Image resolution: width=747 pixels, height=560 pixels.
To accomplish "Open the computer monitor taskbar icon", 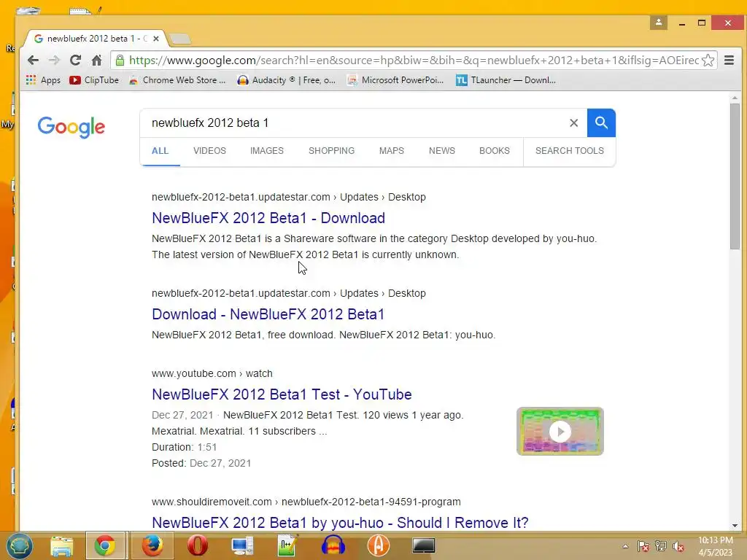I will pyautogui.click(x=242, y=545).
